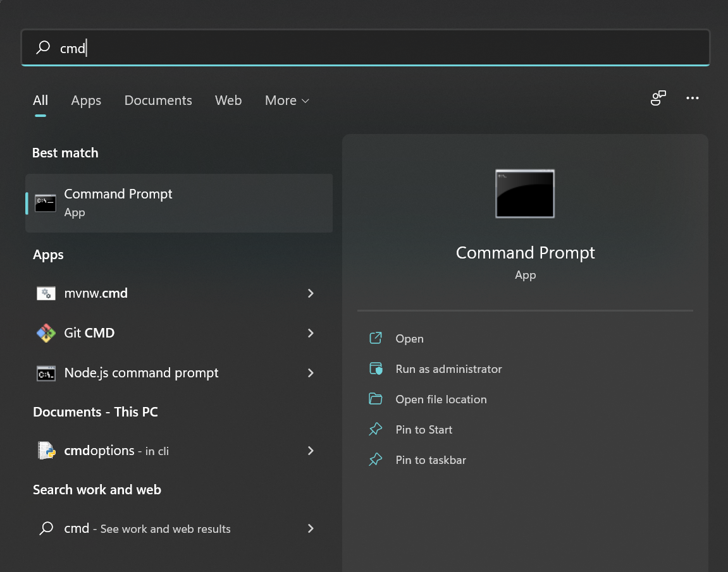Click the large Command Prompt preview icon
The image size is (728, 572).
pos(525,193)
